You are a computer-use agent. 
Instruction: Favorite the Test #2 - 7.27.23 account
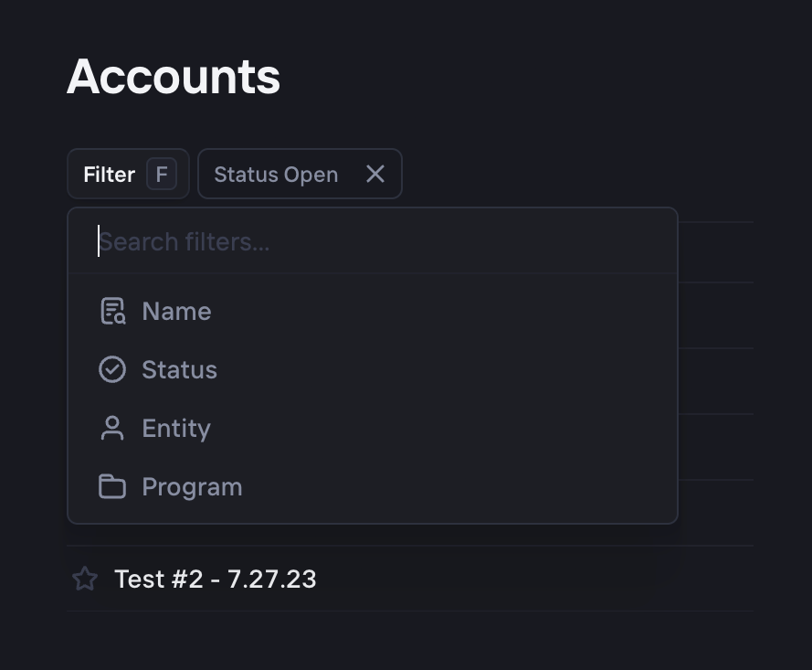pyautogui.click(x=84, y=579)
